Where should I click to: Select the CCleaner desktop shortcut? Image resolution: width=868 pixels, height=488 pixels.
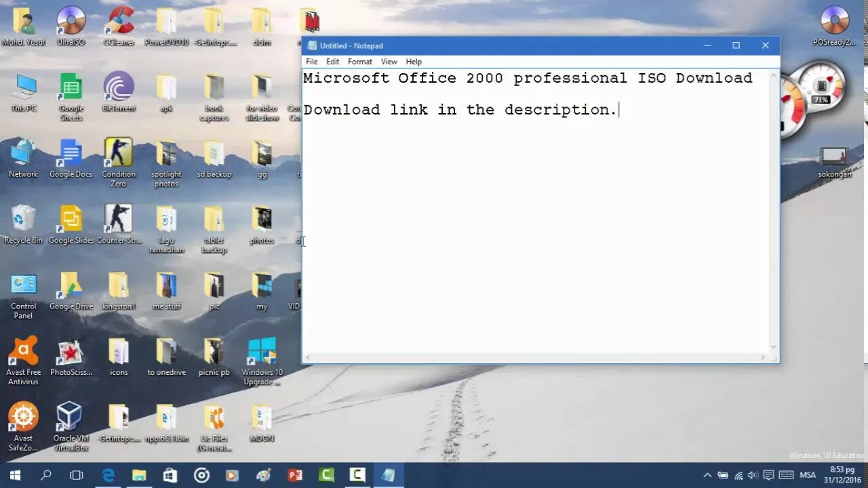tap(119, 26)
